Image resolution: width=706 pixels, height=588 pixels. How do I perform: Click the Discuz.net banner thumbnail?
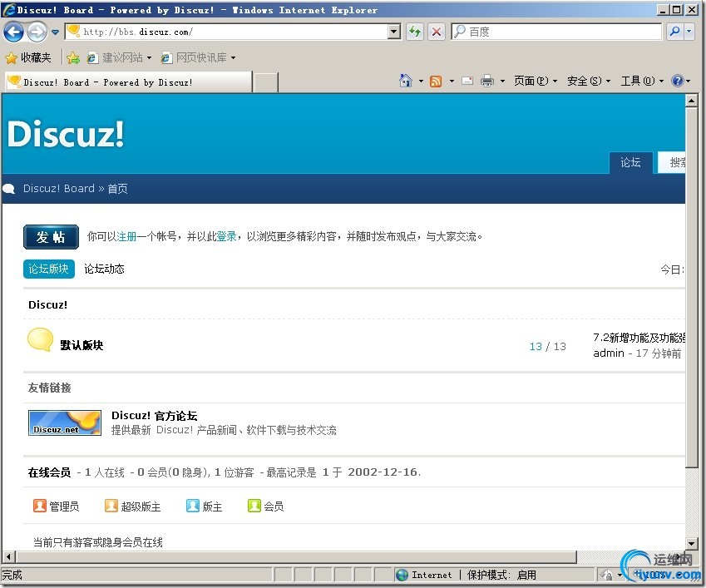(64, 422)
